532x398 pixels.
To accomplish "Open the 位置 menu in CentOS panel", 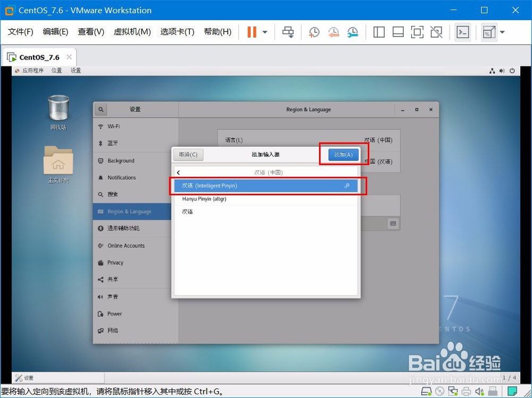I will pyautogui.click(x=57, y=71).
